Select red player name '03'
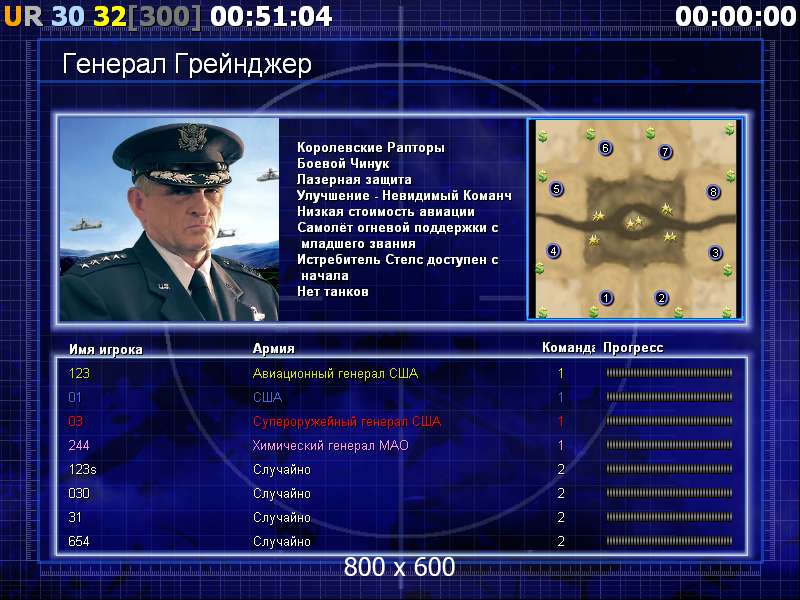The image size is (800, 600). point(76,421)
